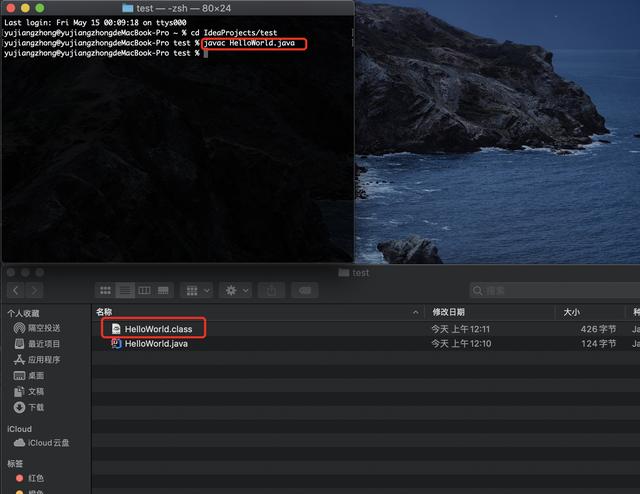This screenshot has height=494, width=640.
Task: Open the action gear menu in Finder
Action: [x=236, y=291]
